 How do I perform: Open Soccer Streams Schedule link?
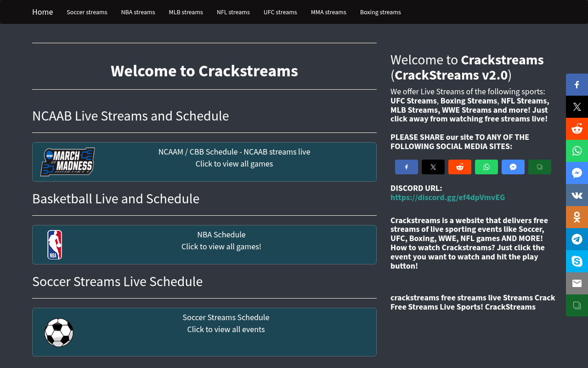[x=226, y=317]
